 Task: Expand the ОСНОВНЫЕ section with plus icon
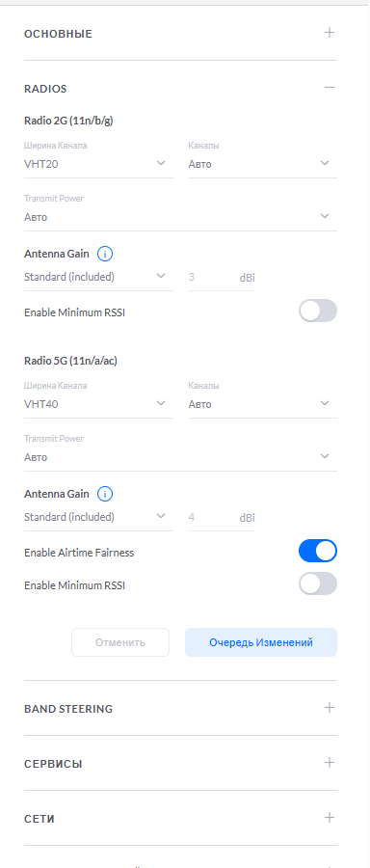pyautogui.click(x=330, y=33)
